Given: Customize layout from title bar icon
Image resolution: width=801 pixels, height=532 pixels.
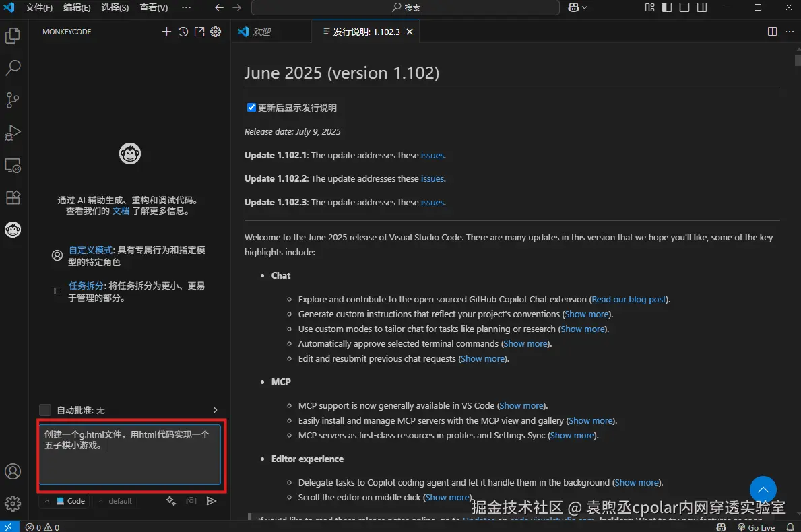Looking at the screenshot, I should tap(649, 7).
